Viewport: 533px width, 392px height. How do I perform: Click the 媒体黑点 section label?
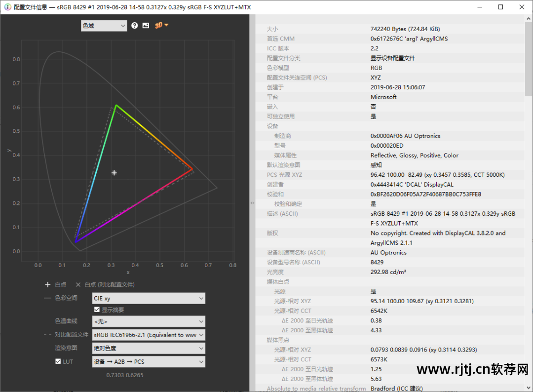click(x=278, y=340)
